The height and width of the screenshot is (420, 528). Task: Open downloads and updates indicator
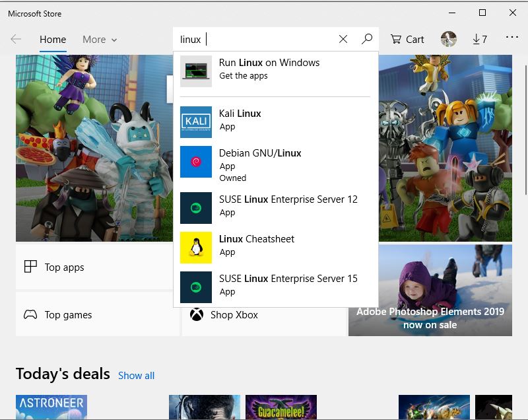click(x=480, y=39)
